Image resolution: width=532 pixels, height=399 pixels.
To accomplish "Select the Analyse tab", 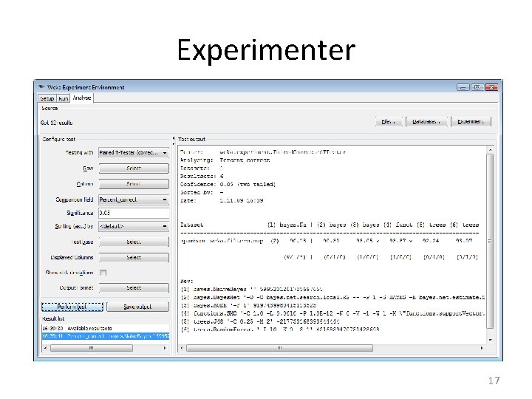I will point(82,98).
